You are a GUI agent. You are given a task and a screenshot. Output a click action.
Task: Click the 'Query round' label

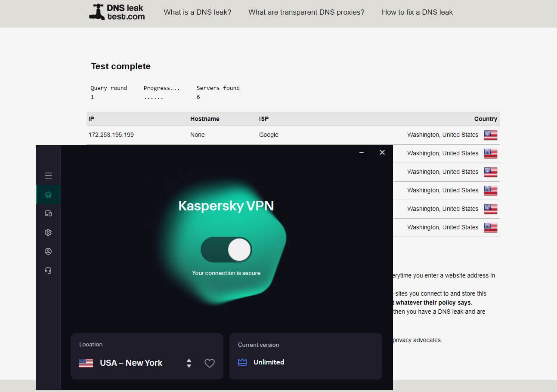pos(109,88)
